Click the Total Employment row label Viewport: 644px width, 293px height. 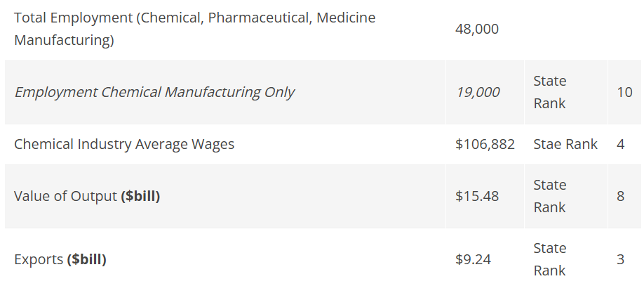(194, 29)
